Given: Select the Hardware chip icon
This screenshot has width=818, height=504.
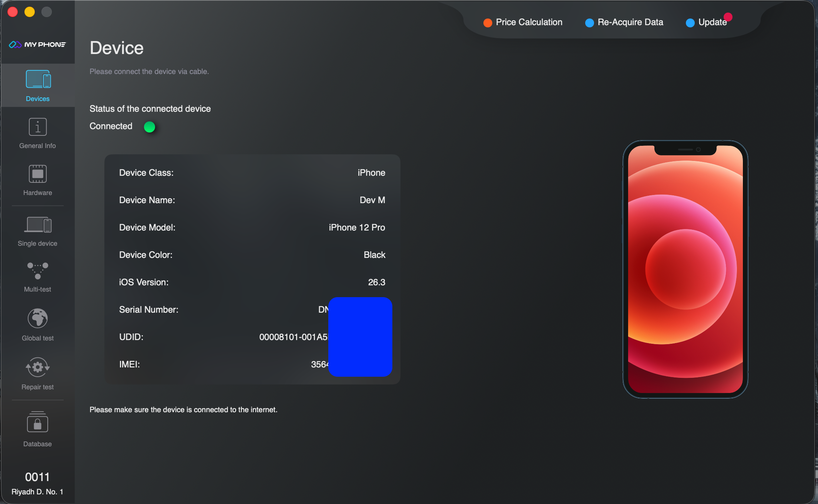Looking at the screenshot, I should coord(38,174).
